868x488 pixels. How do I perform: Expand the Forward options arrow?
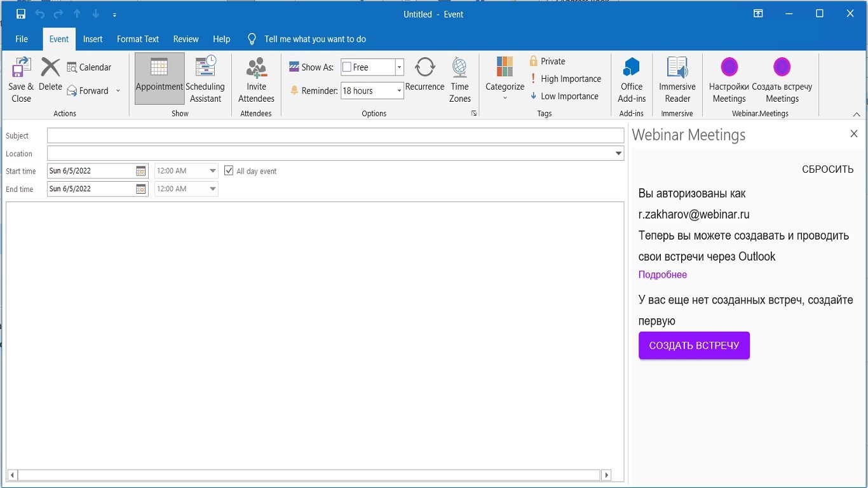pos(118,91)
